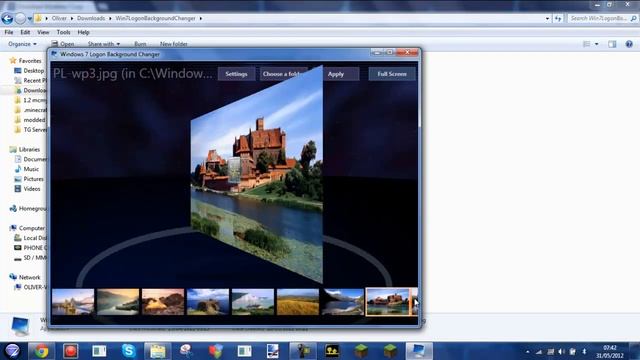Select the highlighted castle thumbnail
Screen dimensions: 640x360
pyautogui.click(x=388, y=302)
